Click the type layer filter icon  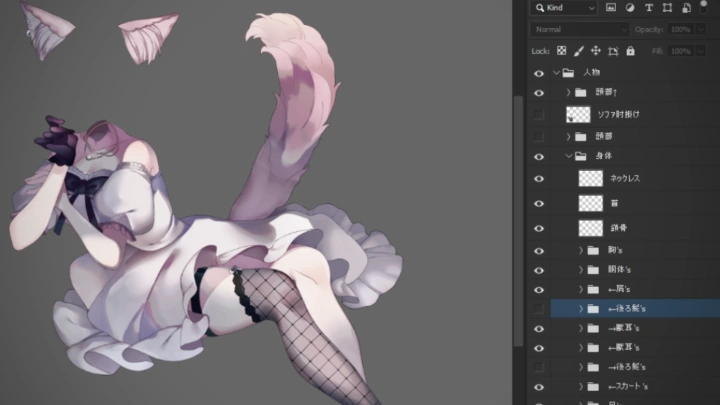tap(647, 8)
